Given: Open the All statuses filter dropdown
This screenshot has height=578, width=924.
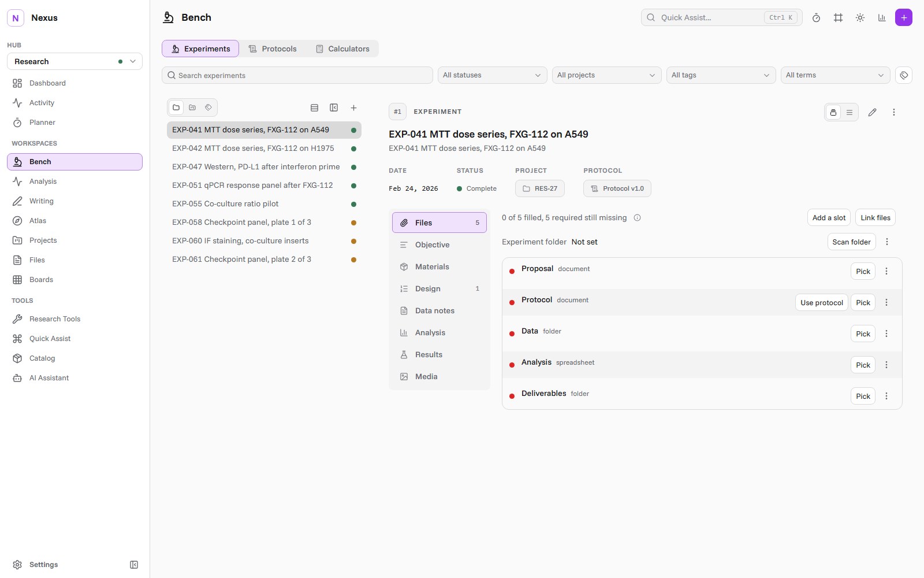Looking at the screenshot, I should click(492, 75).
